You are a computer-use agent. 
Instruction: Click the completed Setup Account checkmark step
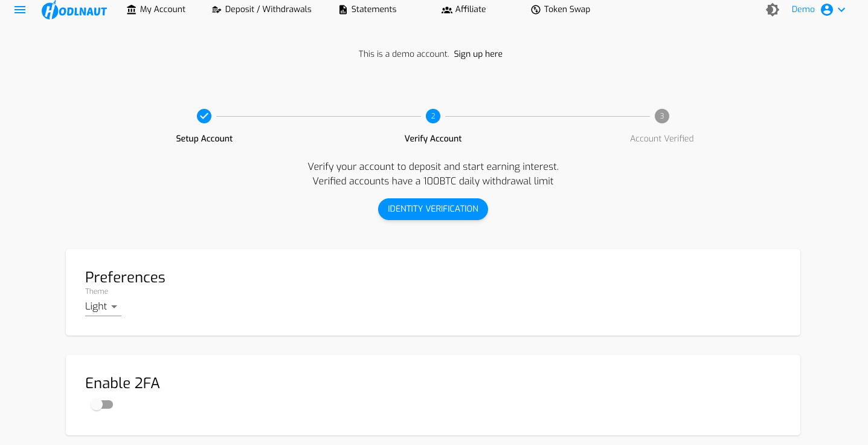click(x=204, y=116)
